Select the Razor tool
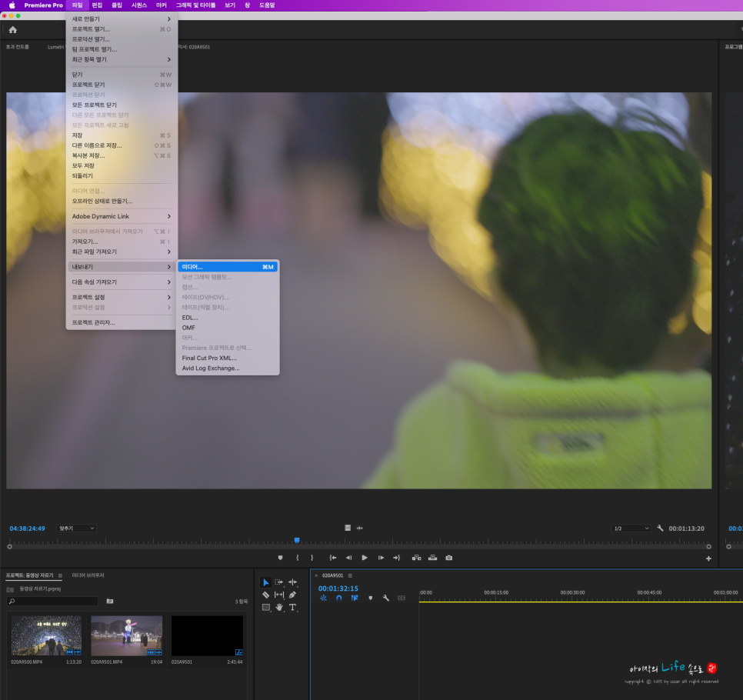 click(x=266, y=595)
